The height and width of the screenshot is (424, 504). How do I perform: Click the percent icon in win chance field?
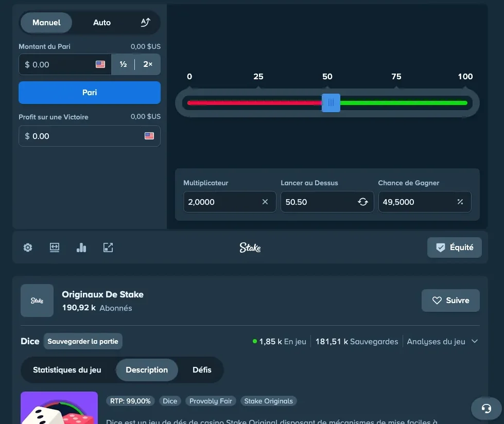[460, 202]
